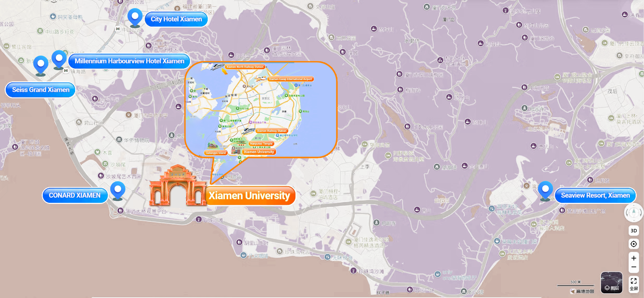Toggle the 3D map view
This screenshot has width=644, height=298.
634,231
